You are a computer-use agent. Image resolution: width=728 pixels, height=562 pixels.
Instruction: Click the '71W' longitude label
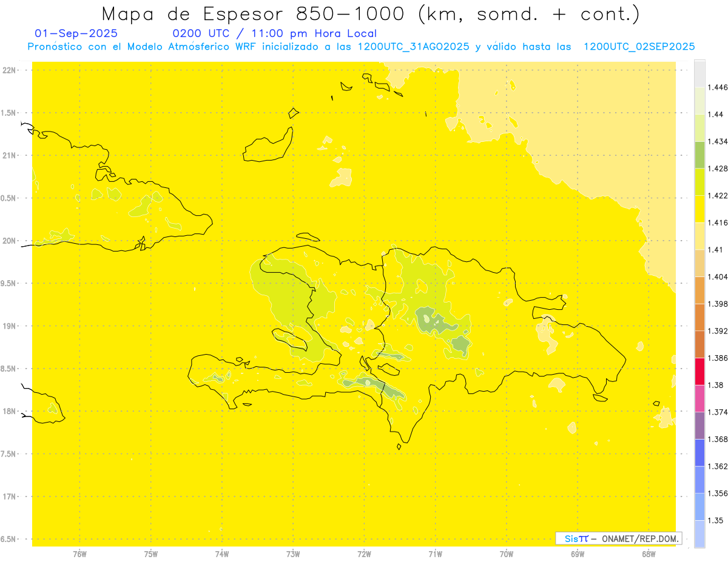pyautogui.click(x=435, y=554)
